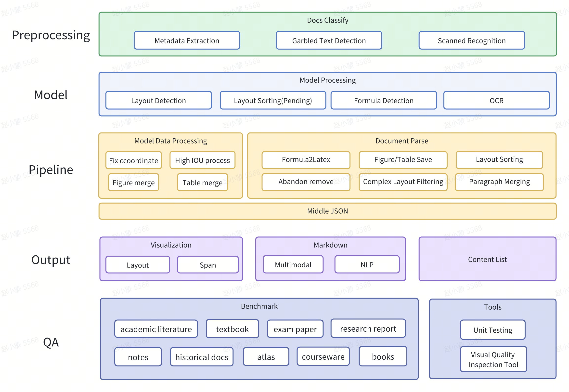Click the Layout Detection node

pyautogui.click(x=158, y=101)
